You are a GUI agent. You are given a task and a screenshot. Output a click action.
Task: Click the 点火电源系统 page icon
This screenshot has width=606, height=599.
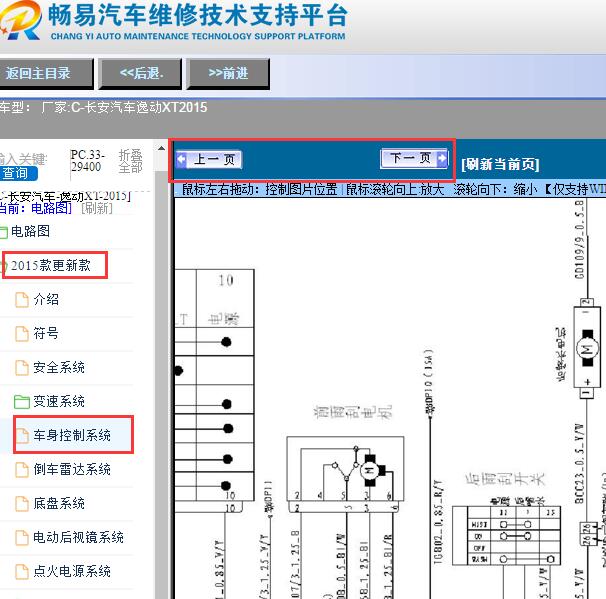[22, 572]
